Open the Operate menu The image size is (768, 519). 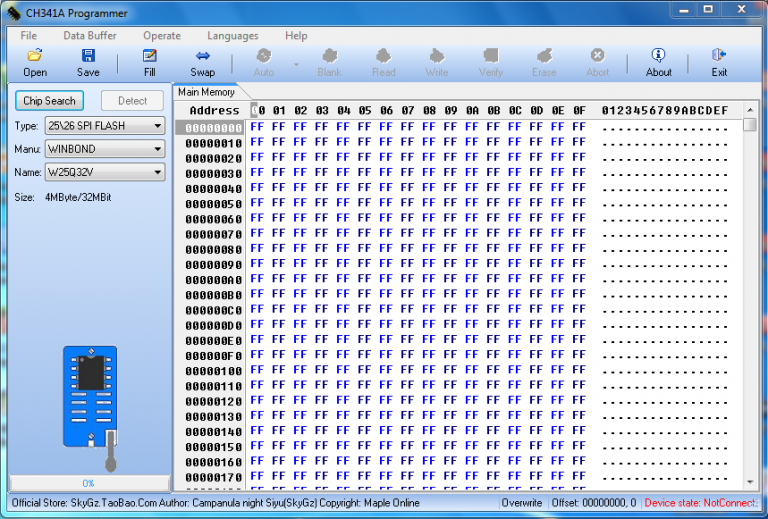pos(162,36)
